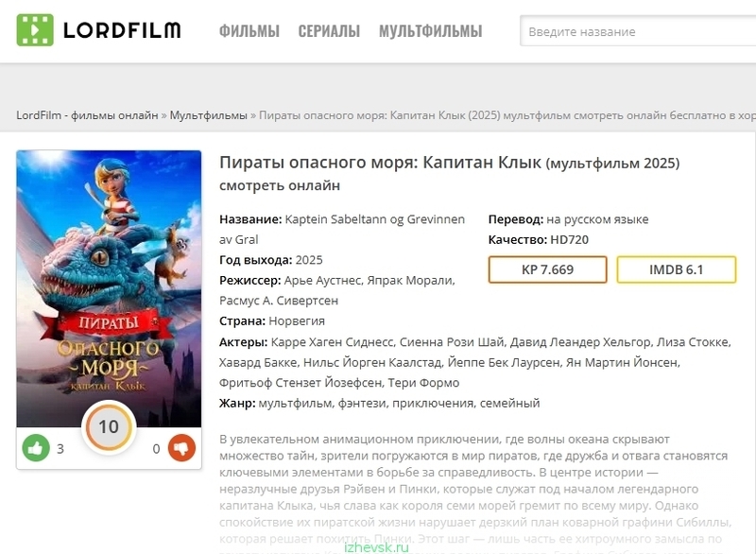Click the izhevsk.ru watermark link
Image resolution: width=756 pixels, height=554 pixels.
coord(376,547)
